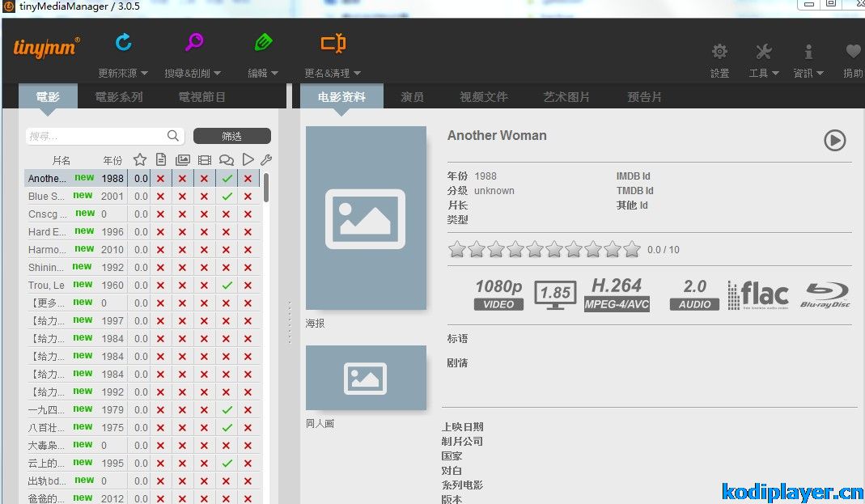This screenshot has height=504, width=865.
Task: Click the subtitles speech bubble column icon
Action: click(227, 160)
